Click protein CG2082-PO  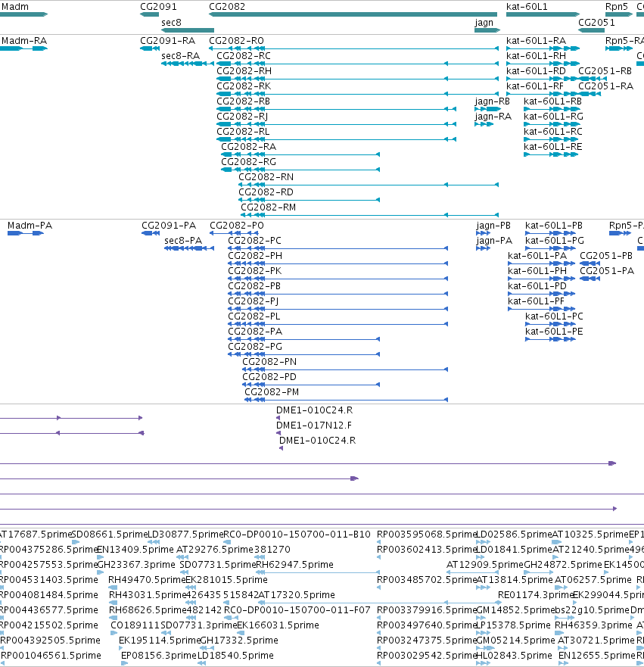click(237, 226)
